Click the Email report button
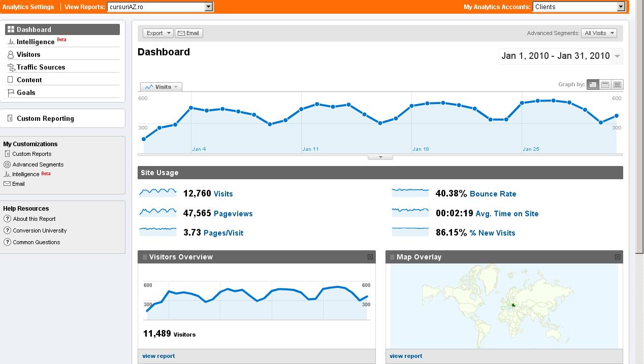 point(188,33)
